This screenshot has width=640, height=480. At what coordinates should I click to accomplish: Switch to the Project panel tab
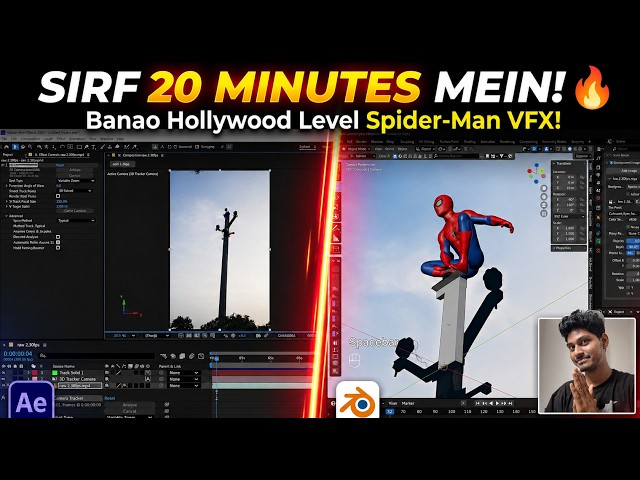click(x=8, y=155)
